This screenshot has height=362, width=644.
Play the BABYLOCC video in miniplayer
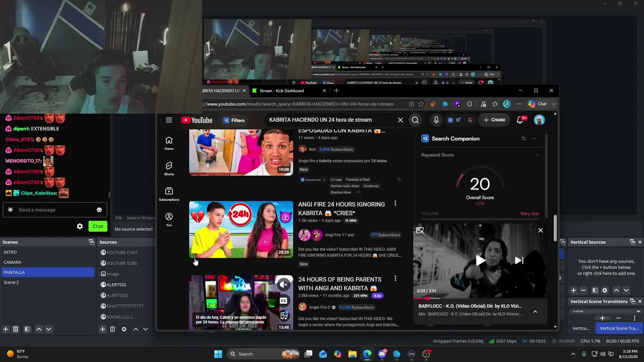pyautogui.click(x=480, y=260)
